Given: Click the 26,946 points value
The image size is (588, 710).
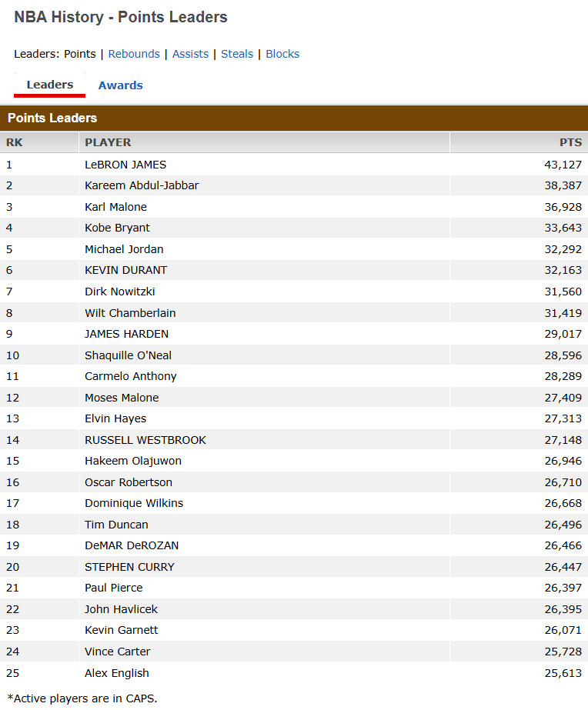Looking at the screenshot, I should (563, 461).
